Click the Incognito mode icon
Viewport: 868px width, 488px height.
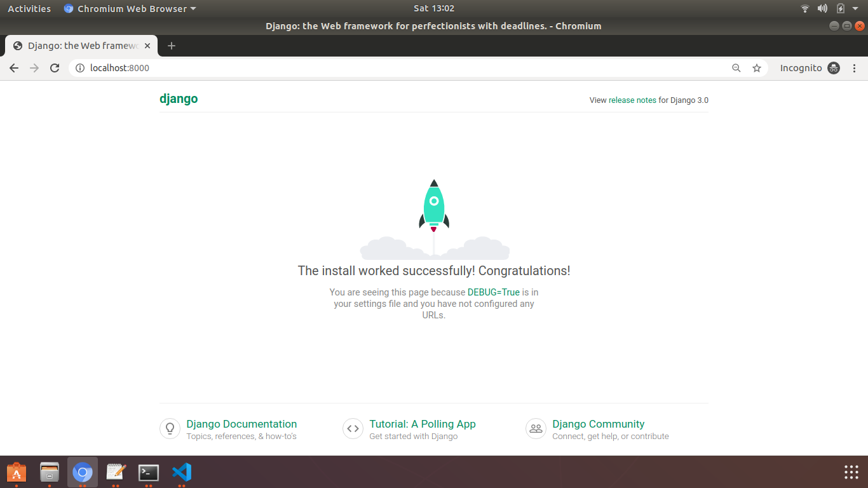pos(834,68)
